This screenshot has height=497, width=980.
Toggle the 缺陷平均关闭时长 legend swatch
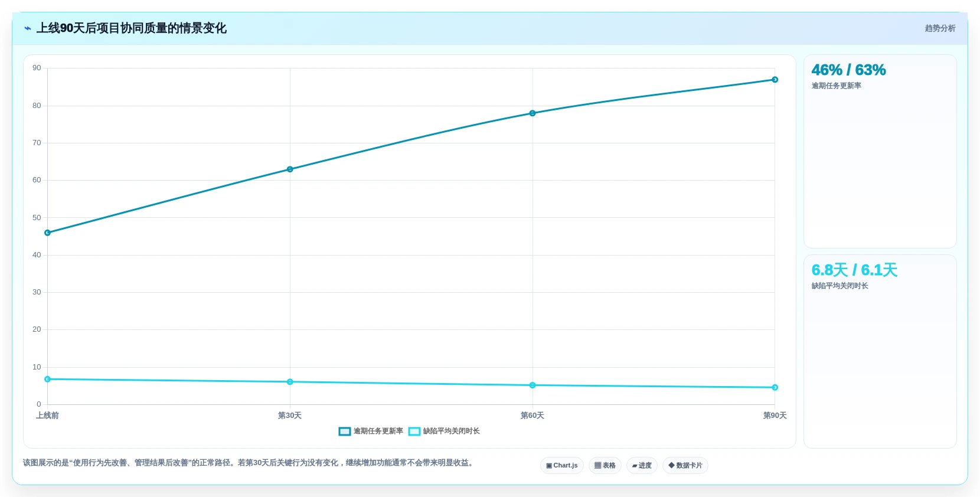414,431
